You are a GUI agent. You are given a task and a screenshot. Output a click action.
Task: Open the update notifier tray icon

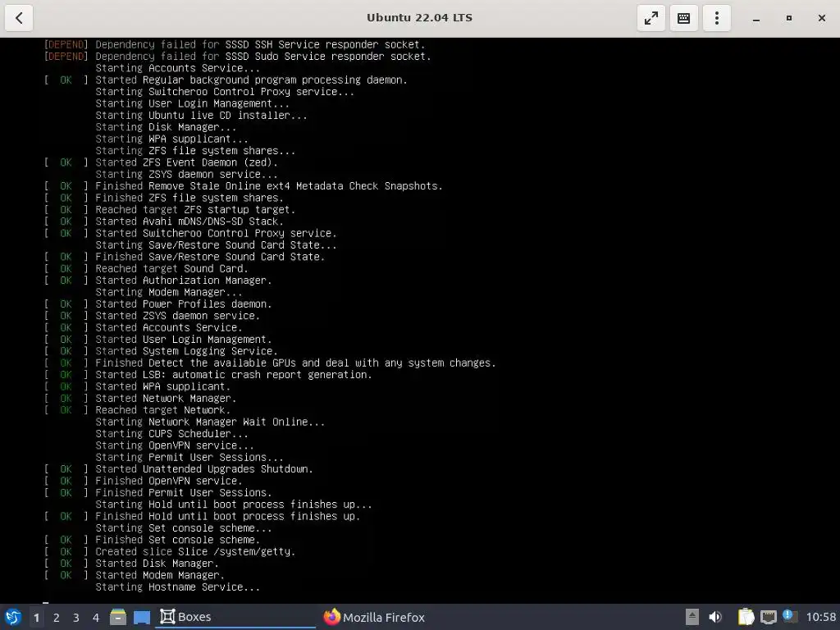pos(790,616)
